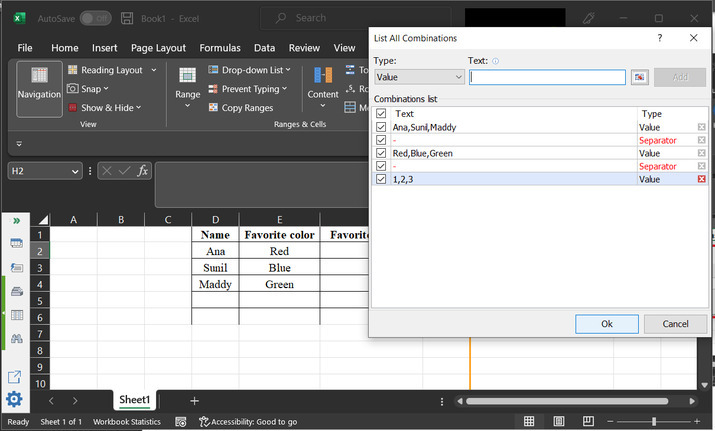Open the Page Layout ribbon tab
The width and height of the screenshot is (715, 431).
[x=158, y=48]
